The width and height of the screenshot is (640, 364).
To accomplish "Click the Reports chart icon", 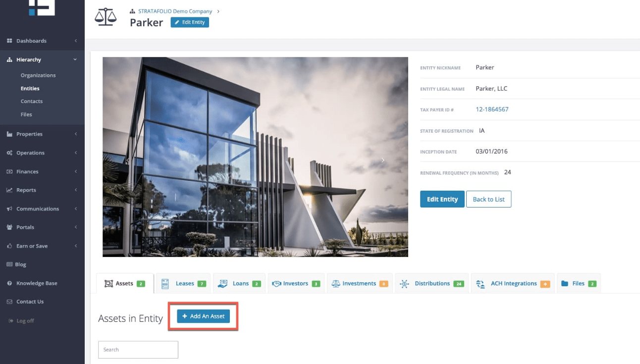I will [x=9, y=190].
